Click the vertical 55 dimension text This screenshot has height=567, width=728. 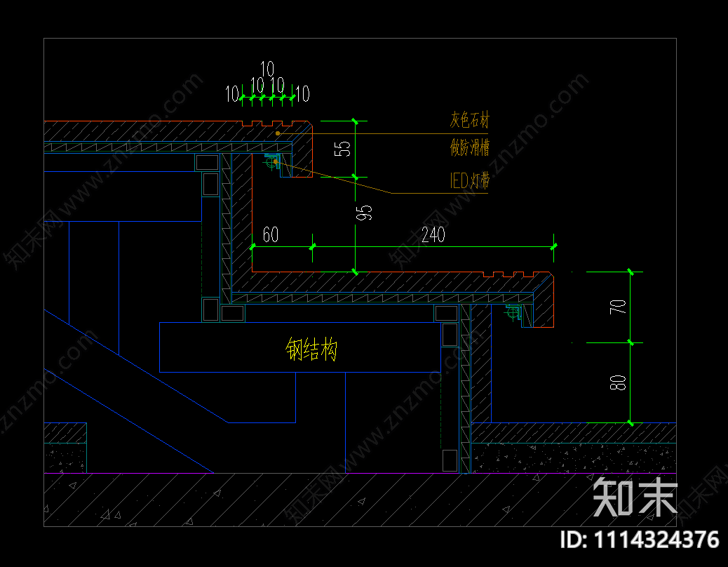point(343,149)
